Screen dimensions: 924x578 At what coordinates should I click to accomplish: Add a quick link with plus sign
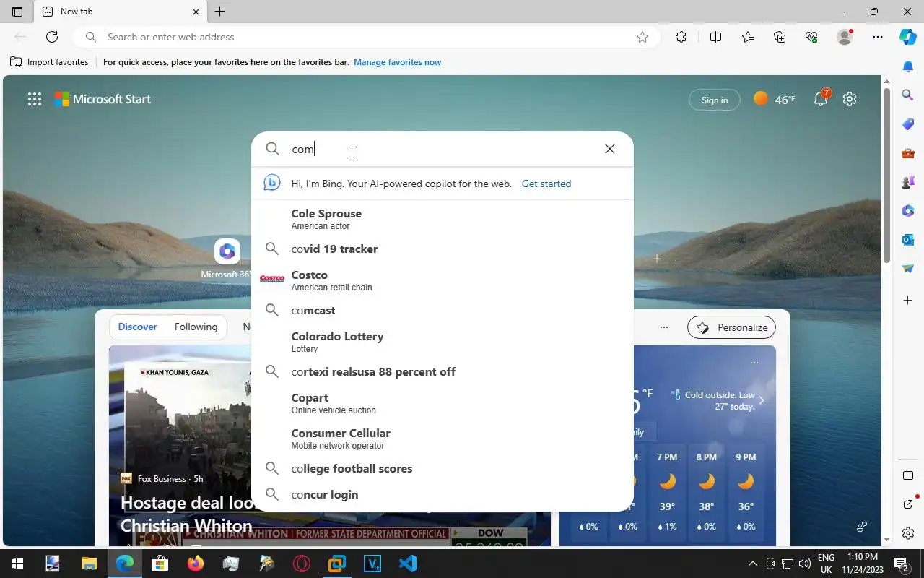pyautogui.click(x=656, y=258)
